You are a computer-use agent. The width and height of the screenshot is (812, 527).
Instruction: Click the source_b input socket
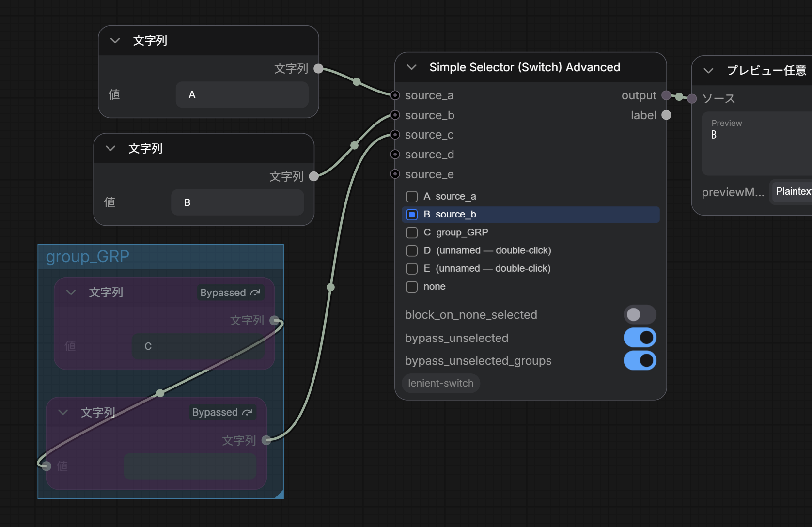pos(395,115)
